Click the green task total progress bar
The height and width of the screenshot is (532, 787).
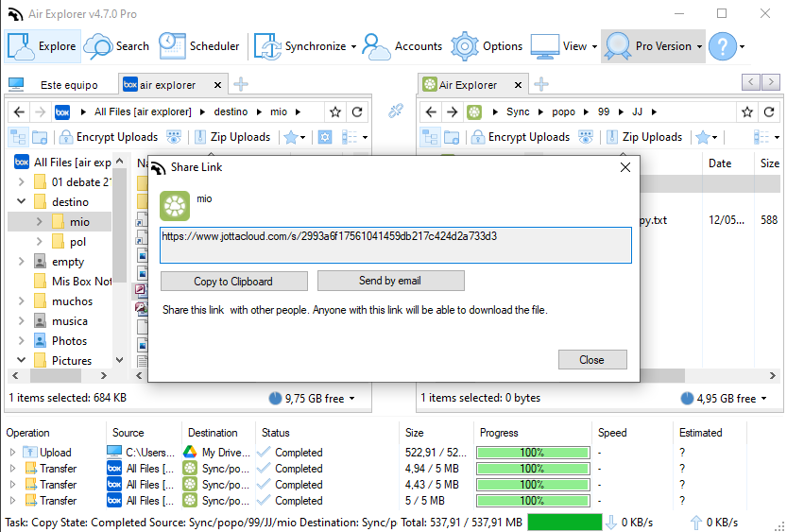(x=565, y=522)
